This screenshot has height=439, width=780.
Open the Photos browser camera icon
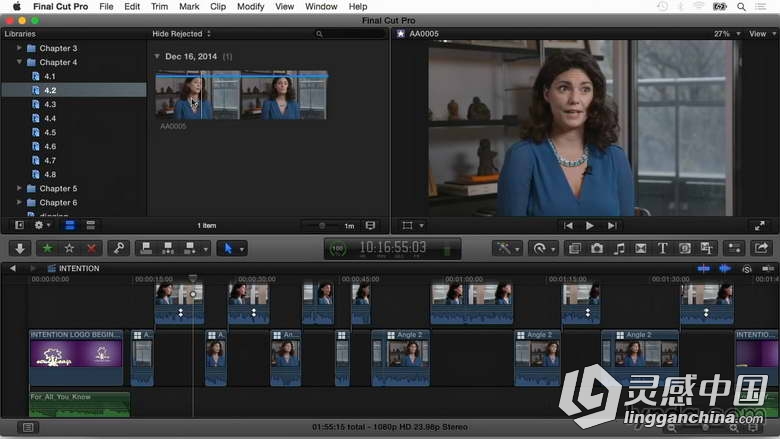click(x=596, y=248)
